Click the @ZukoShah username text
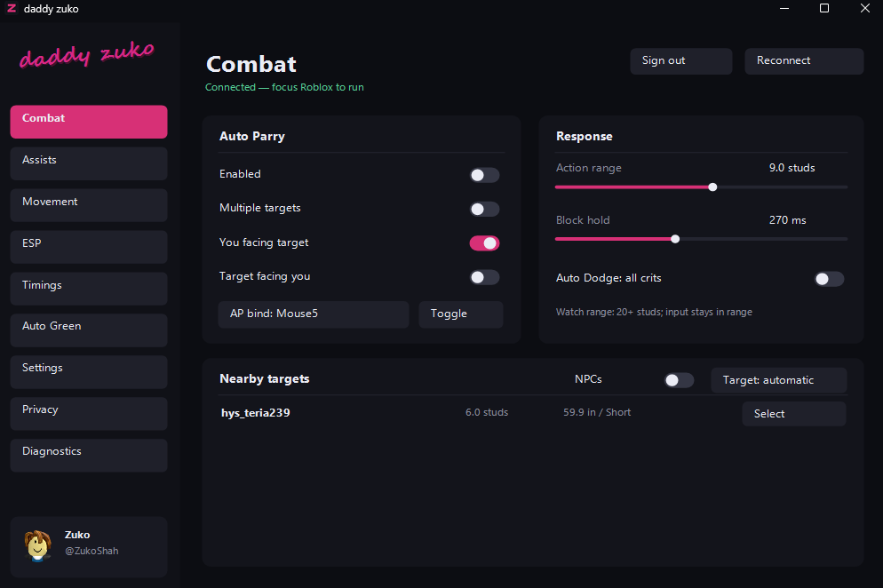This screenshot has height=588, width=883. [91, 551]
